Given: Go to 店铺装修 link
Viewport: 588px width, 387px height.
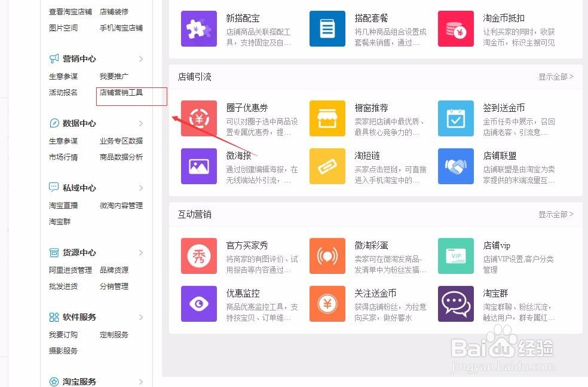Looking at the screenshot, I should click(x=114, y=11).
